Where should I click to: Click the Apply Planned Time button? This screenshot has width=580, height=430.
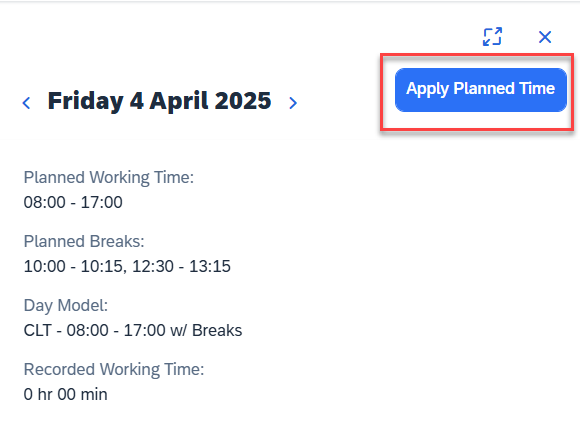tap(480, 90)
